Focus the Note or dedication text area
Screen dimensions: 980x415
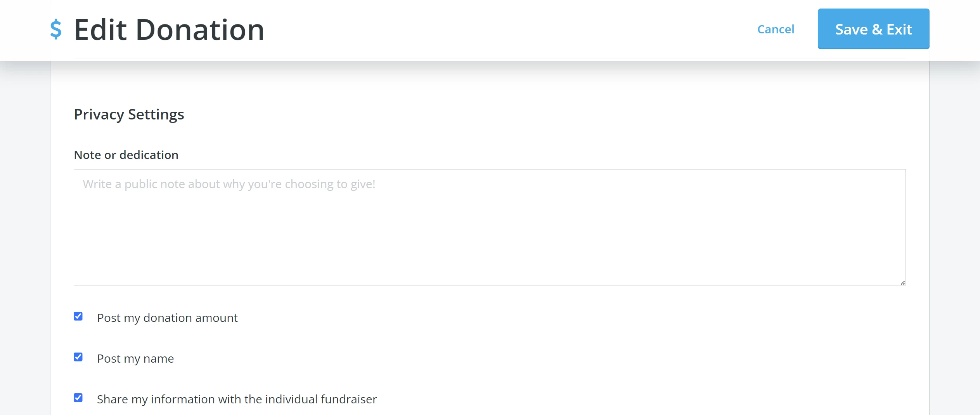click(x=490, y=227)
